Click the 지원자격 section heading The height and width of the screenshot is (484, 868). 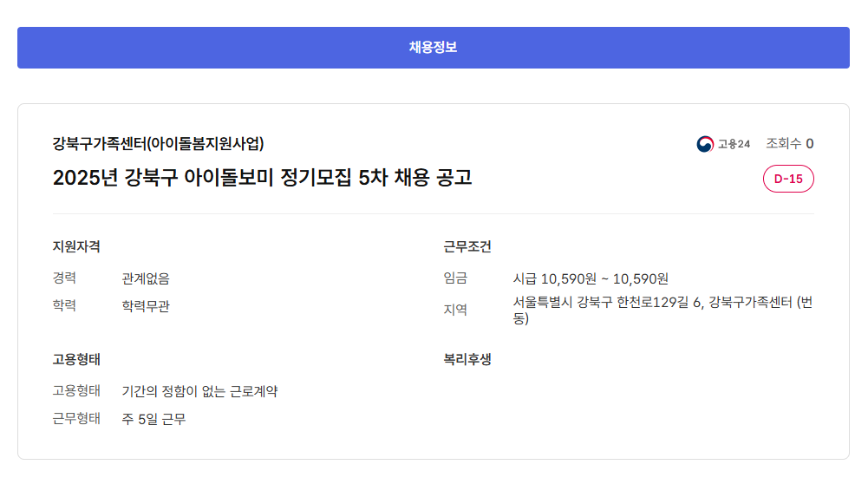tap(76, 246)
